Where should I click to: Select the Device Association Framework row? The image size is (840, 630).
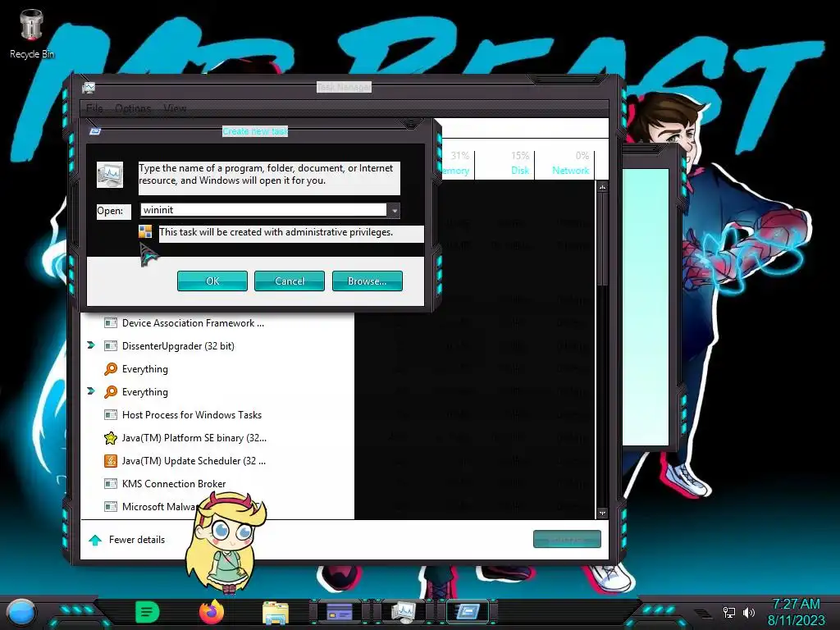click(217, 323)
